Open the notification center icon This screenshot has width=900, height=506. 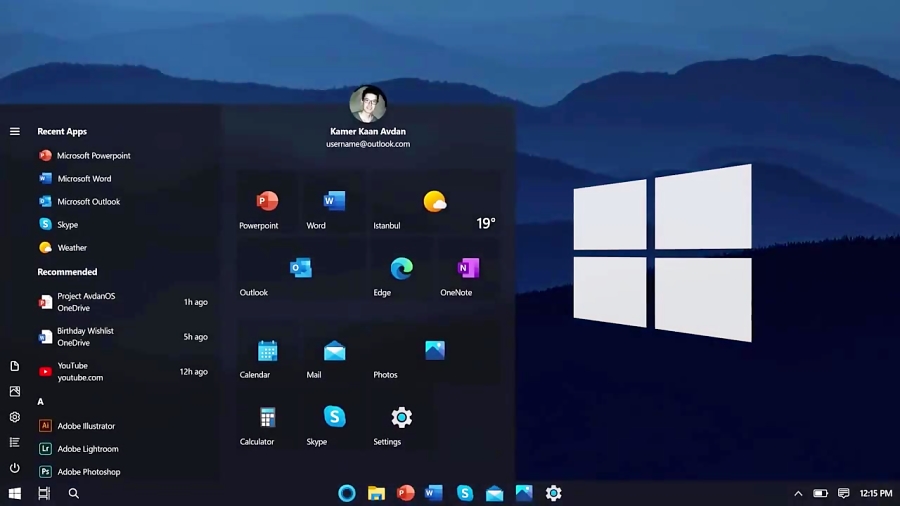843,493
